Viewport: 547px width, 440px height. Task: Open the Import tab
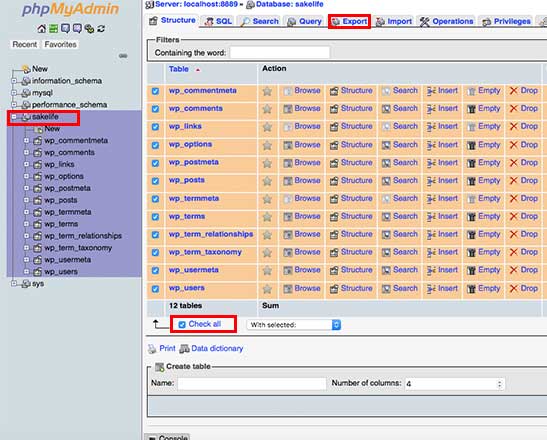tap(394, 22)
